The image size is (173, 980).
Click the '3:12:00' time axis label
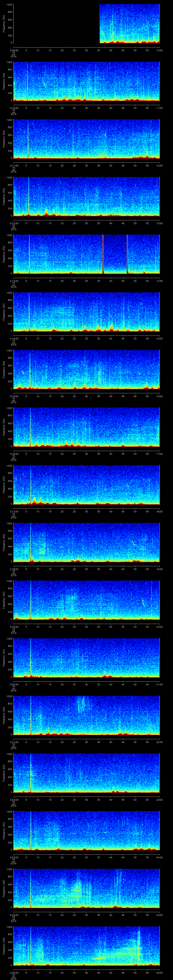tap(14, 223)
